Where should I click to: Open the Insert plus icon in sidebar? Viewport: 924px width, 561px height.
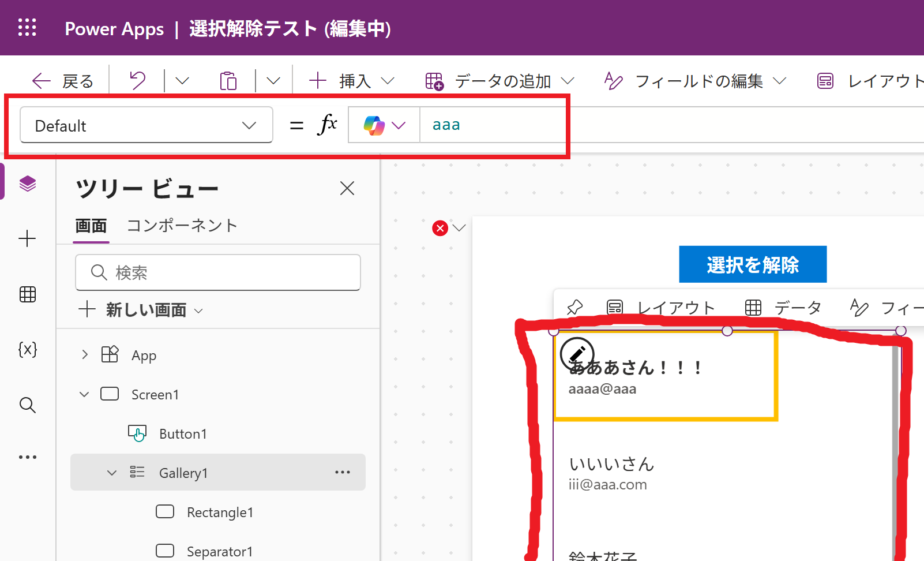[28, 238]
